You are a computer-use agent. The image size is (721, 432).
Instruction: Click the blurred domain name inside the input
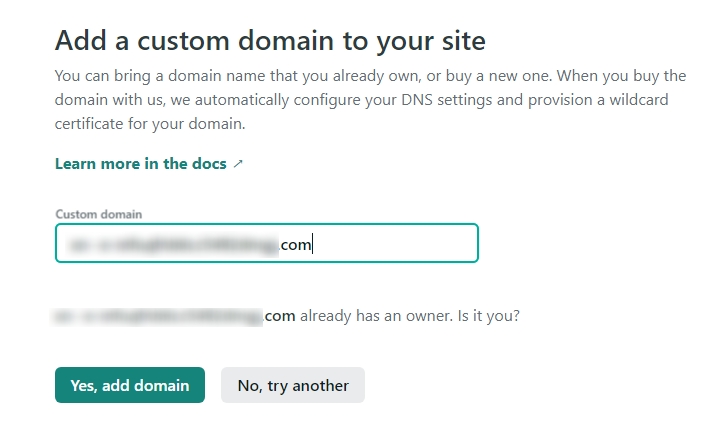pyautogui.click(x=173, y=245)
